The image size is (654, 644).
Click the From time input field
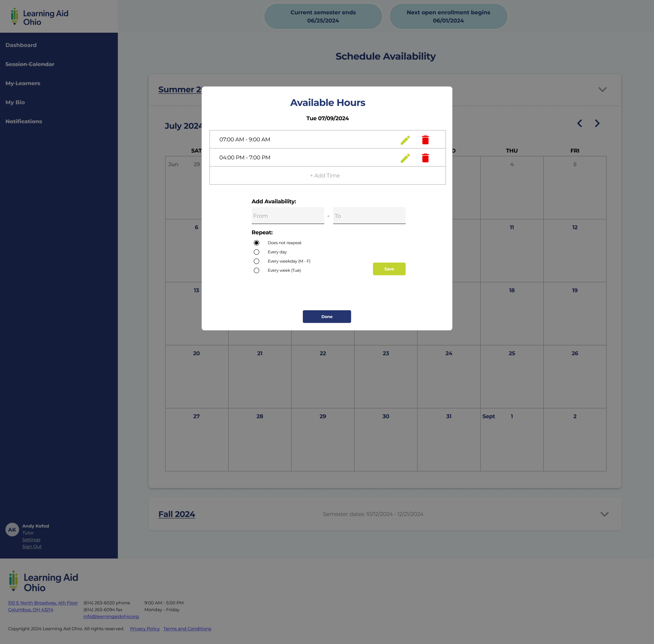288,216
